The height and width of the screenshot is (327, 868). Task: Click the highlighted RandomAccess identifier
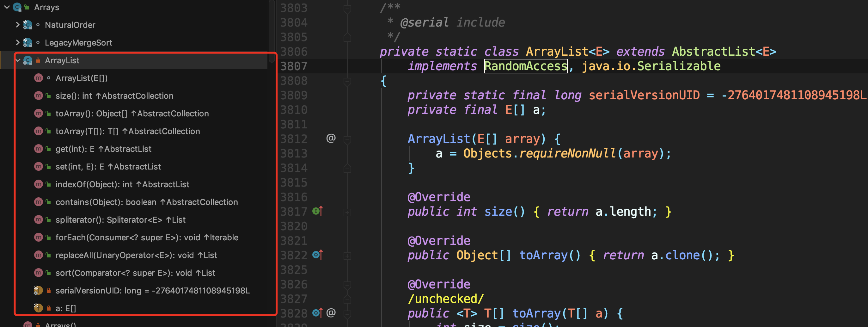pyautogui.click(x=525, y=66)
